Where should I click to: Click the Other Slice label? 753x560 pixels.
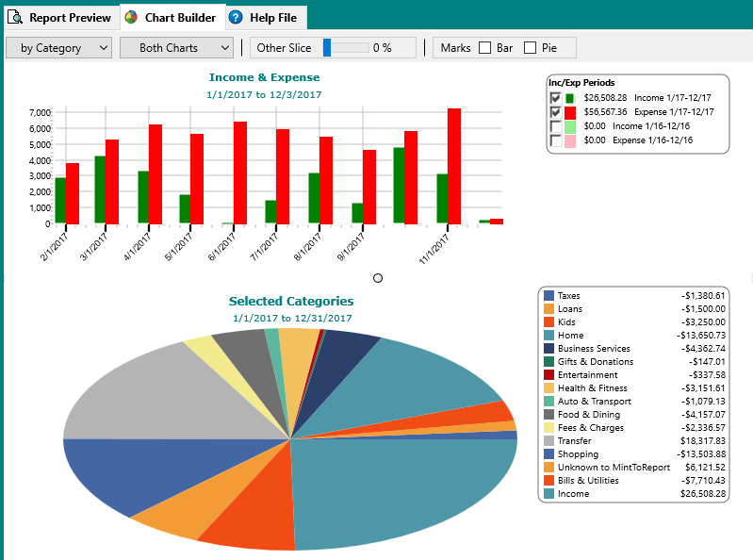coord(284,48)
